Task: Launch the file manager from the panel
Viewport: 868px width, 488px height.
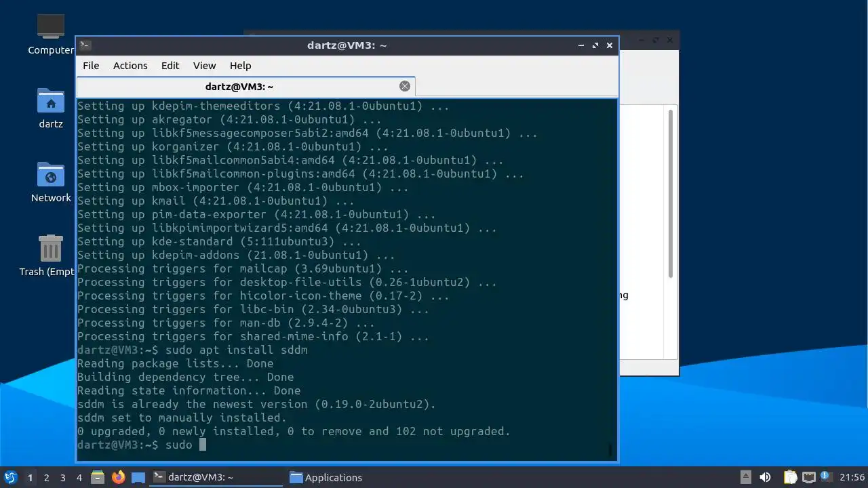Action: click(97, 477)
